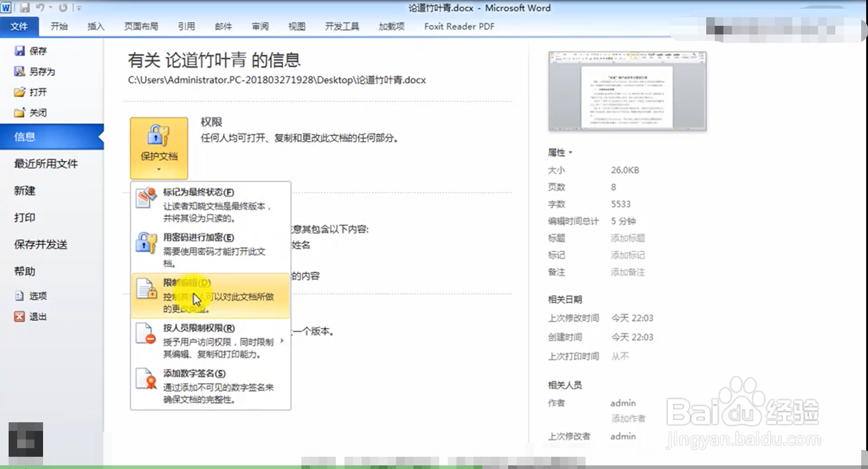Screen dimensions: 868x469
Task: Choose 添加数字签名(S) menu text
Action: tap(194, 373)
